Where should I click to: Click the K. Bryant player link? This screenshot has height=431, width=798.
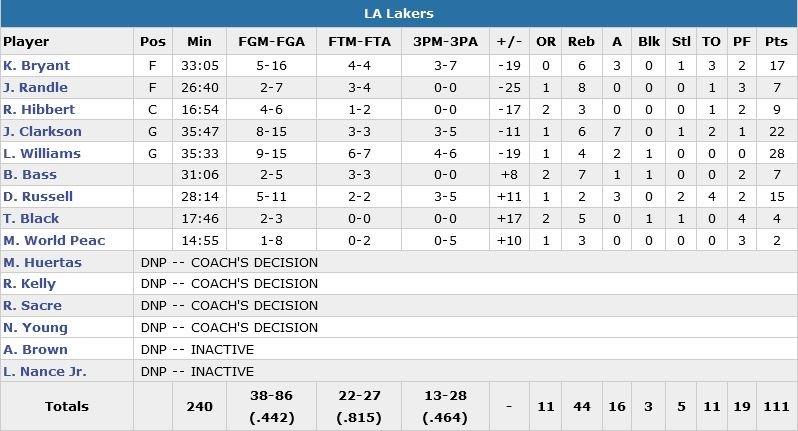35,66
